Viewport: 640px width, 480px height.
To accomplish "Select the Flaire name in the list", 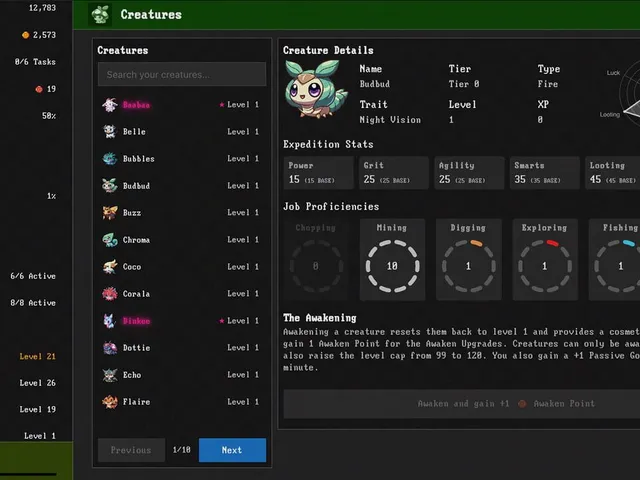I will coord(136,402).
